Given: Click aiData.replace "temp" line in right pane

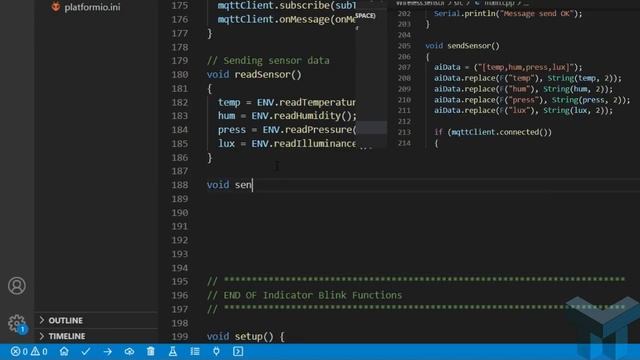Looking at the screenshot, I should [x=528, y=78].
